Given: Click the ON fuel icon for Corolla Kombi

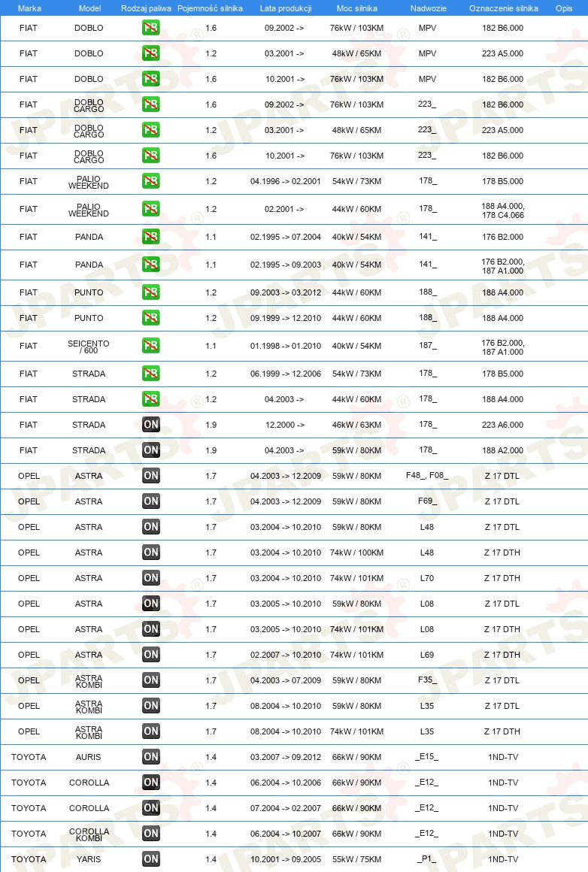Looking at the screenshot, I should pyautogui.click(x=150, y=834).
